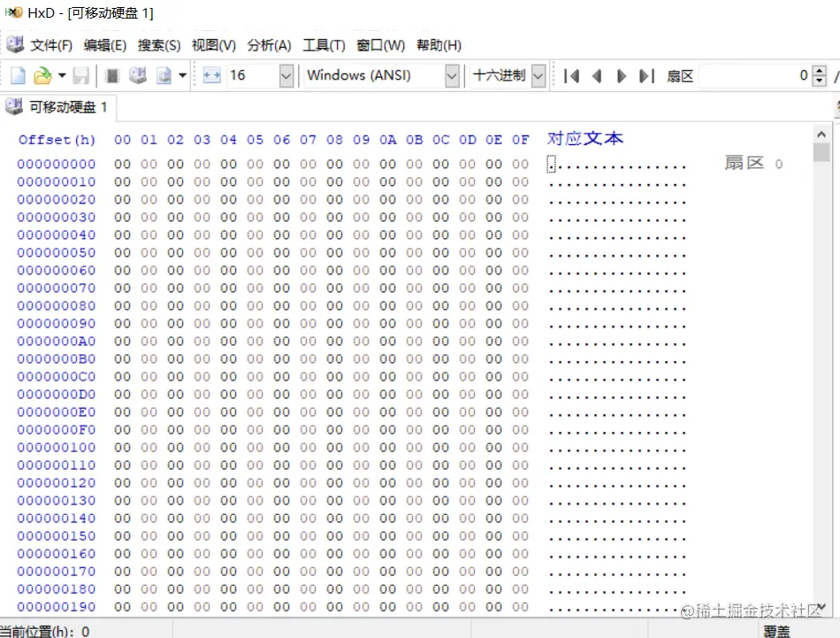Open the 工具(T) menu
840x638 pixels.
324,46
